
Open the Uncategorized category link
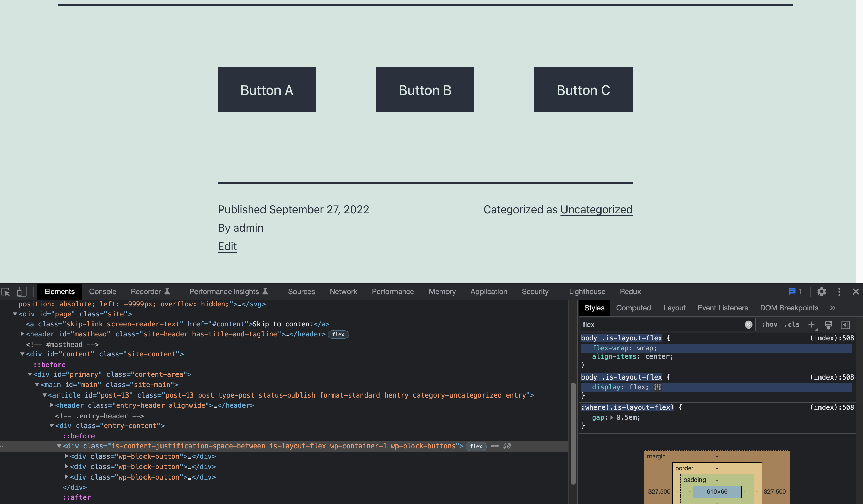596,210
